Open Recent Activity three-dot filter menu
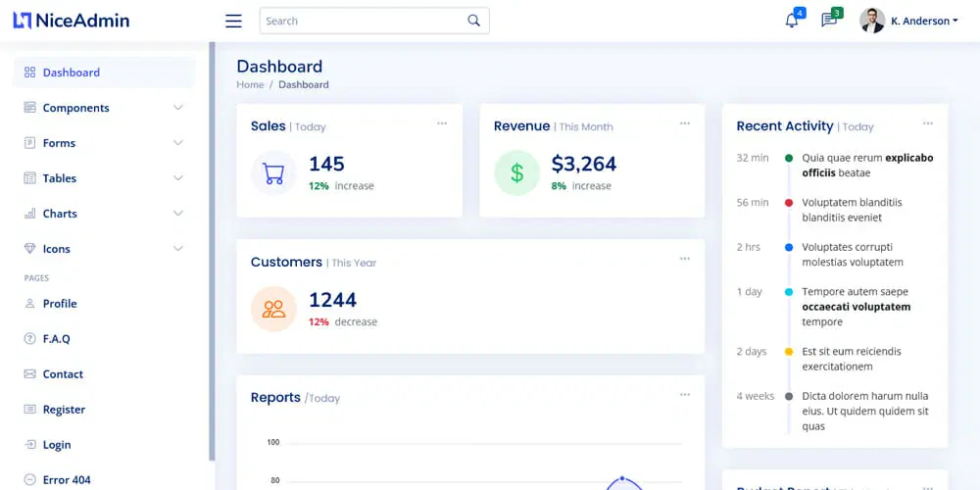The height and width of the screenshot is (490, 980). pyautogui.click(x=928, y=123)
